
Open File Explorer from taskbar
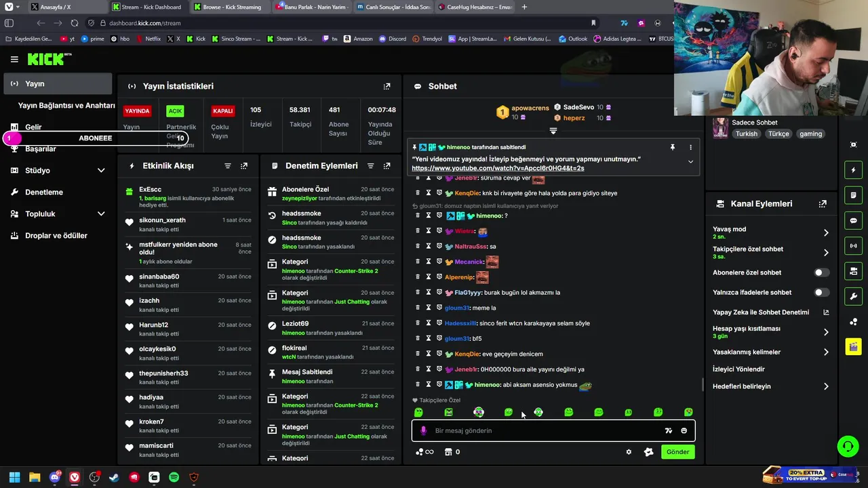[35, 477]
